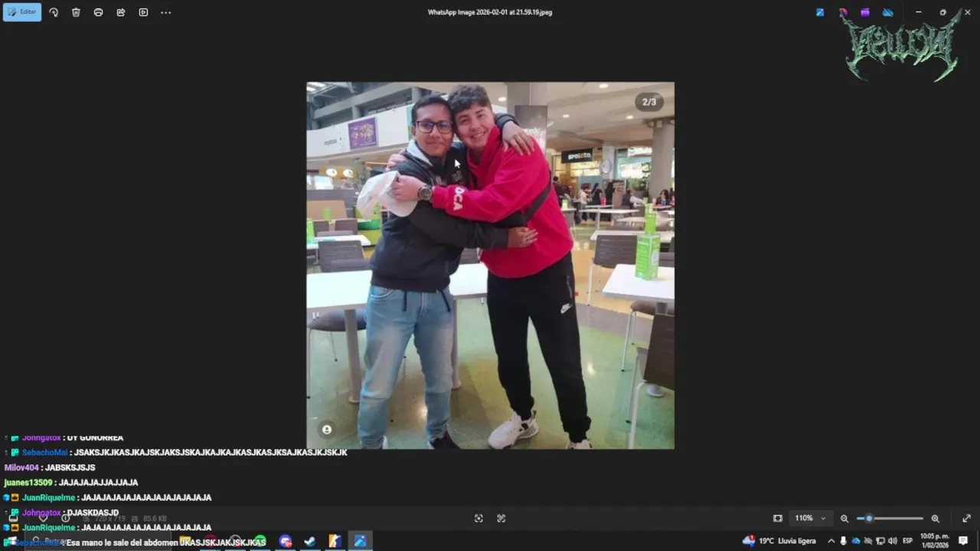Open the 110% zoom level dropdown
980x551 pixels.
coord(810,518)
